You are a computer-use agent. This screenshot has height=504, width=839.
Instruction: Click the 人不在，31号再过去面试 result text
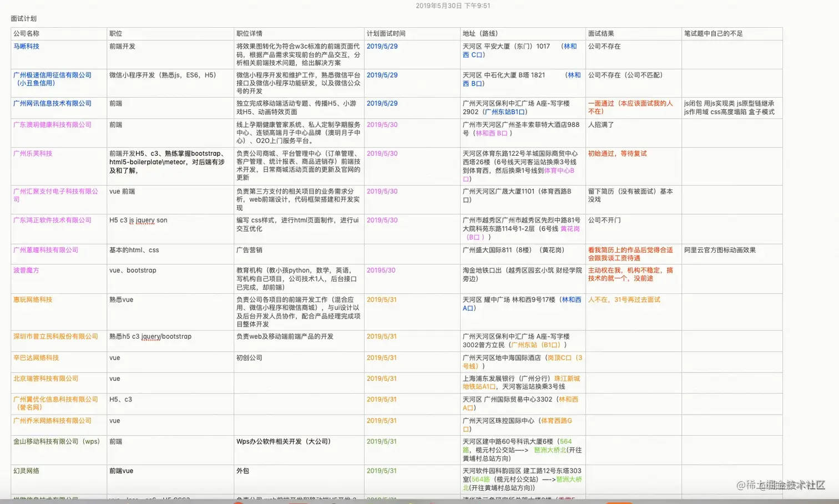pyautogui.click(x=624, y=300)
